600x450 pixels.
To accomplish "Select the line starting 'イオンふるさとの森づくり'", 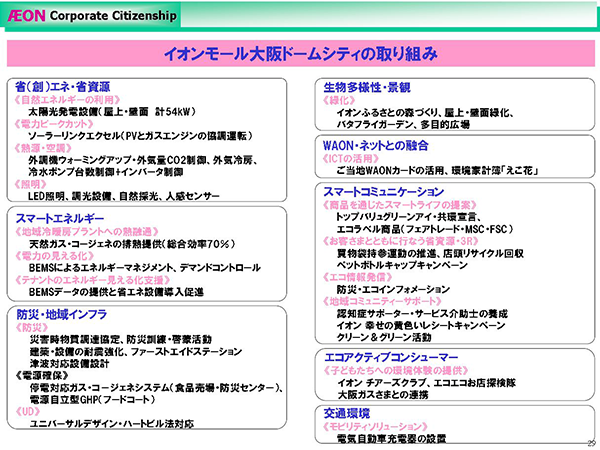I will tap(425, 112).
